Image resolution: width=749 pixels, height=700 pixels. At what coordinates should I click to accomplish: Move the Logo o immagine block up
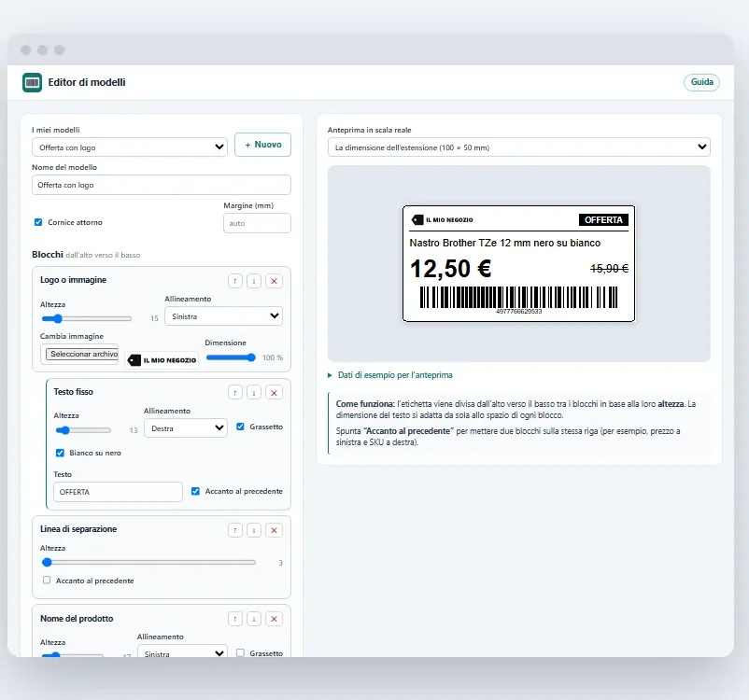tap(235, 281)
